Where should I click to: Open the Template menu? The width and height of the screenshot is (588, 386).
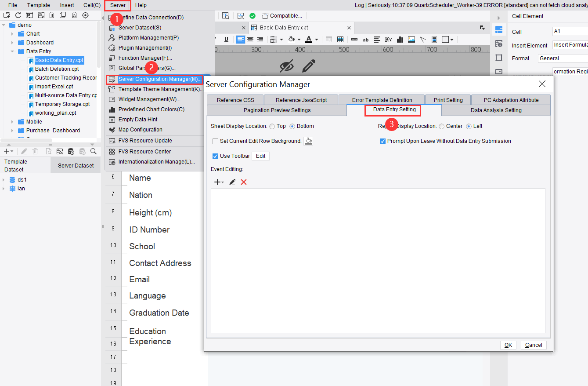tap(39, 5)
